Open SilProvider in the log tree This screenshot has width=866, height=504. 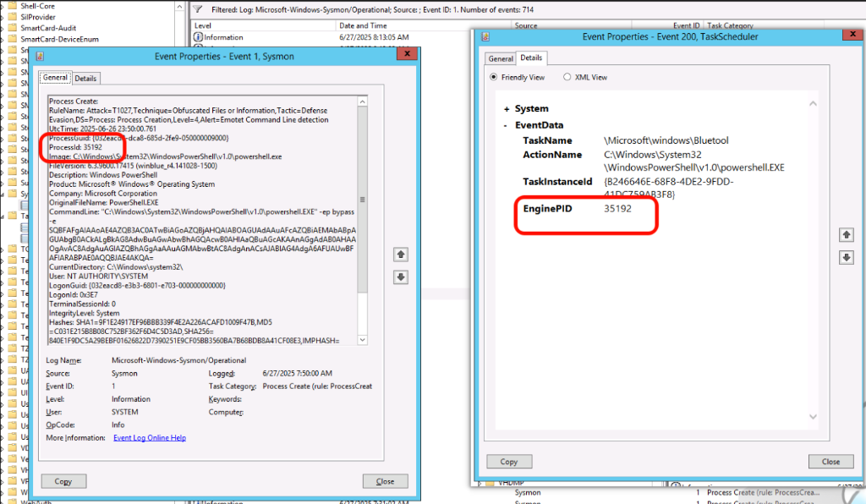(x=38, y=15)
